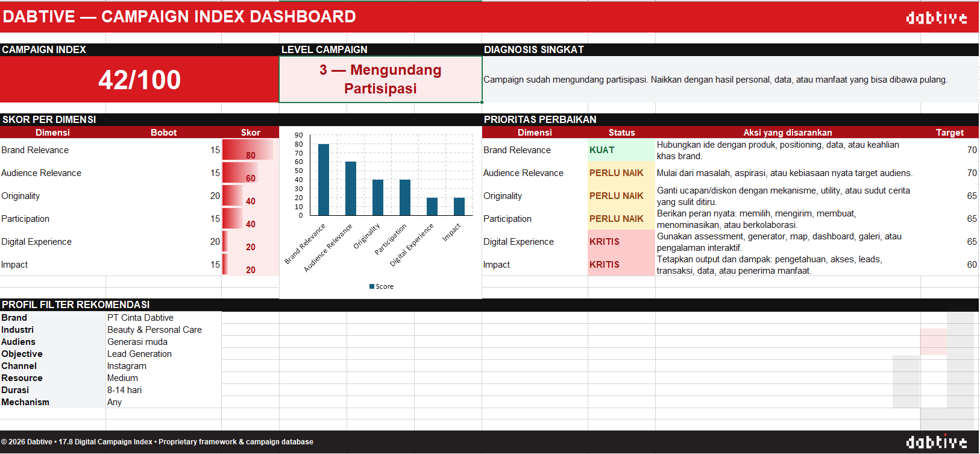Viewport: 980px width, 454px height.
Task: Click the "Any" mechanism value
Action: pyautogui.click(x=115, y=402)
